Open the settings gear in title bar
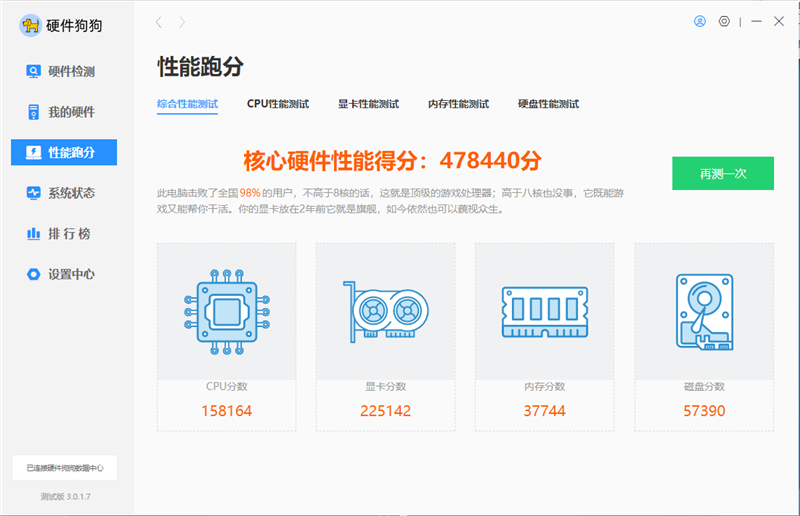Viewport: 800px width, 516px height. click(x=724, y=21)
